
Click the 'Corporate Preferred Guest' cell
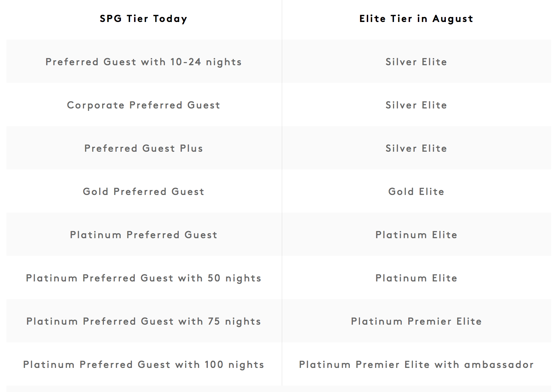point(144,105)
